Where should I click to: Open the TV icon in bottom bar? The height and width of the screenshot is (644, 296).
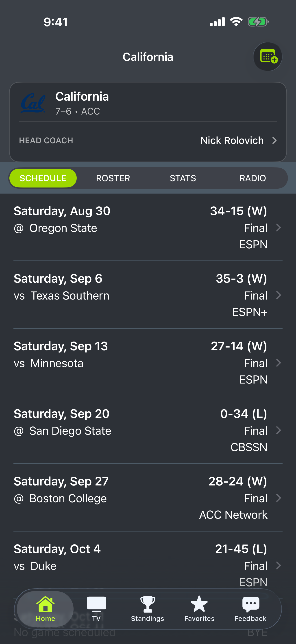pyautogui.click(x=96, y=604)
